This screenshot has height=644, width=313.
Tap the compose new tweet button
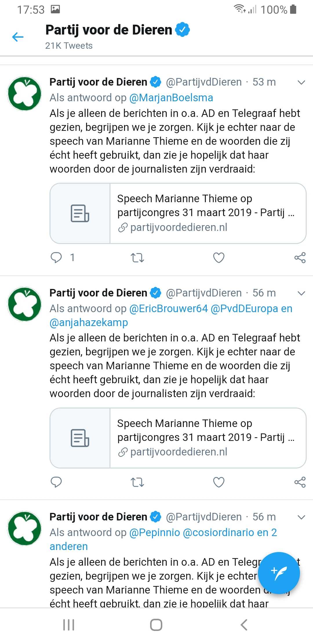pos(279,573)
